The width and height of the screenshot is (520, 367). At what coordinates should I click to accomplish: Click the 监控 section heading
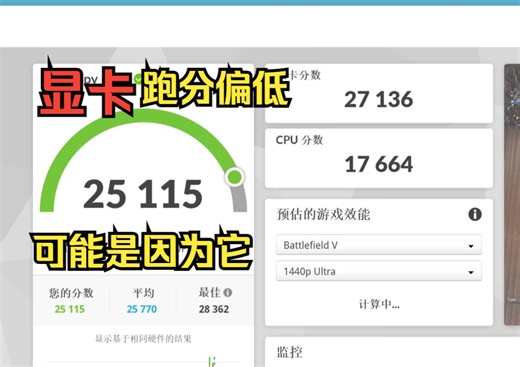[x=290, y=352]
